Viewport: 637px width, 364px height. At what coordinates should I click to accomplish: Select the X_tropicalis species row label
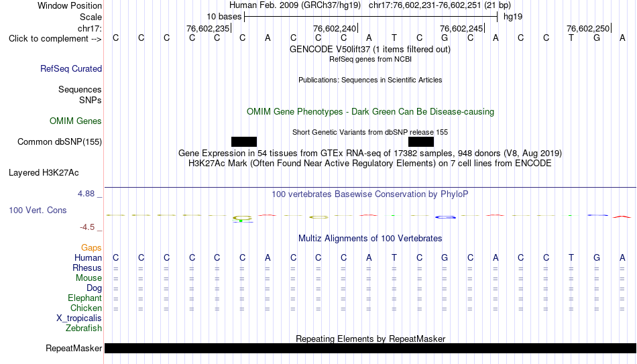tap(79, 318)
